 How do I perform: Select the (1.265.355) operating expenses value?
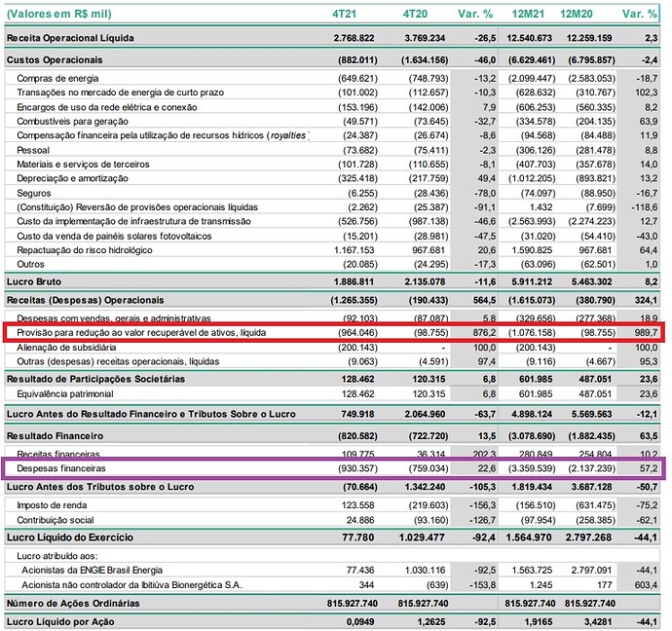[x=354, y=300]
